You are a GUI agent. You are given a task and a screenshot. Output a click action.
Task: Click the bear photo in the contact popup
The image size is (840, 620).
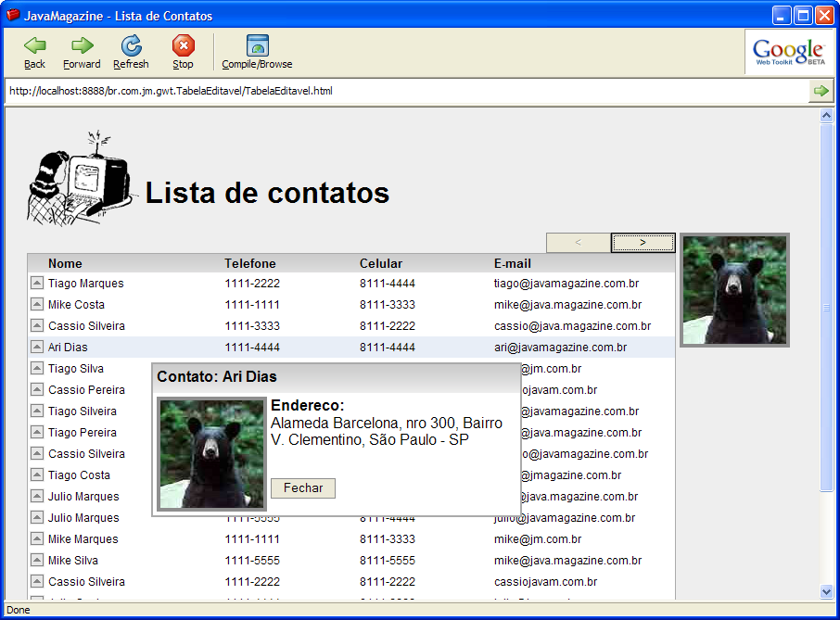[212, 454]
